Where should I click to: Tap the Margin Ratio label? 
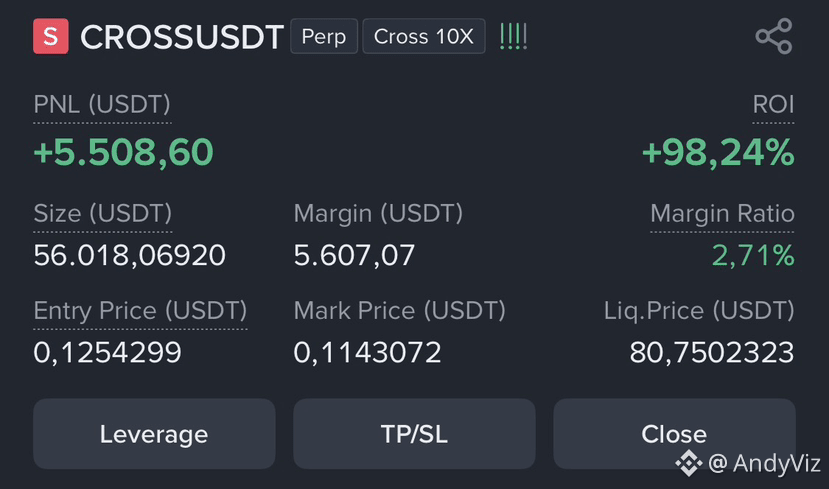pyautogui.click(x=722, y=214)
